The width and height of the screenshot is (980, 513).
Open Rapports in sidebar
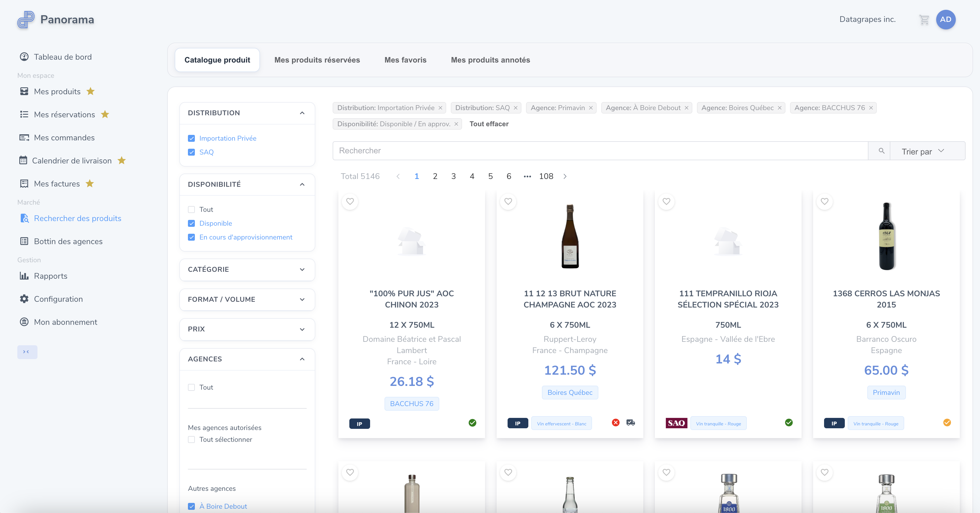click(x=44, y=276)
